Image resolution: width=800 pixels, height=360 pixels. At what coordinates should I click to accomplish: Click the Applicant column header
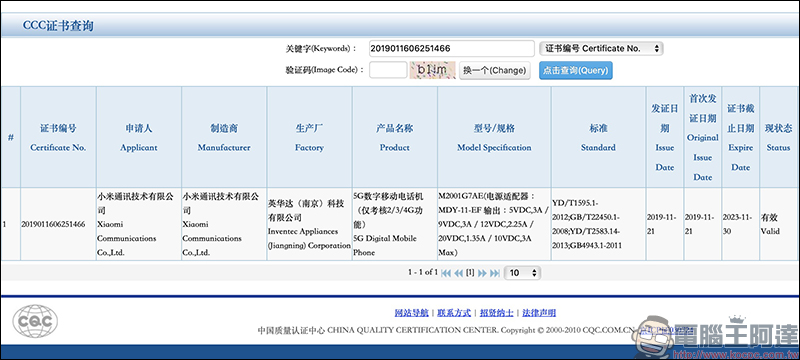click(x=139, y=137)
